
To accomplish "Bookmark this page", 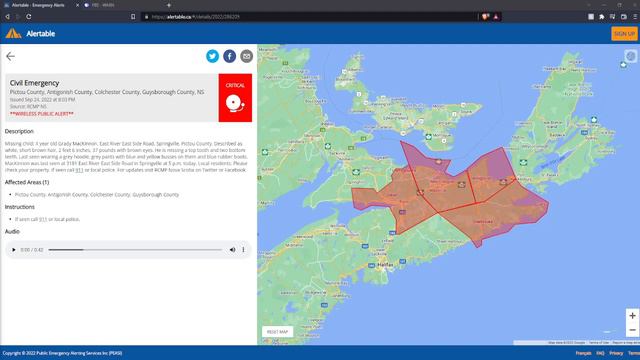I will coord(133,17).
